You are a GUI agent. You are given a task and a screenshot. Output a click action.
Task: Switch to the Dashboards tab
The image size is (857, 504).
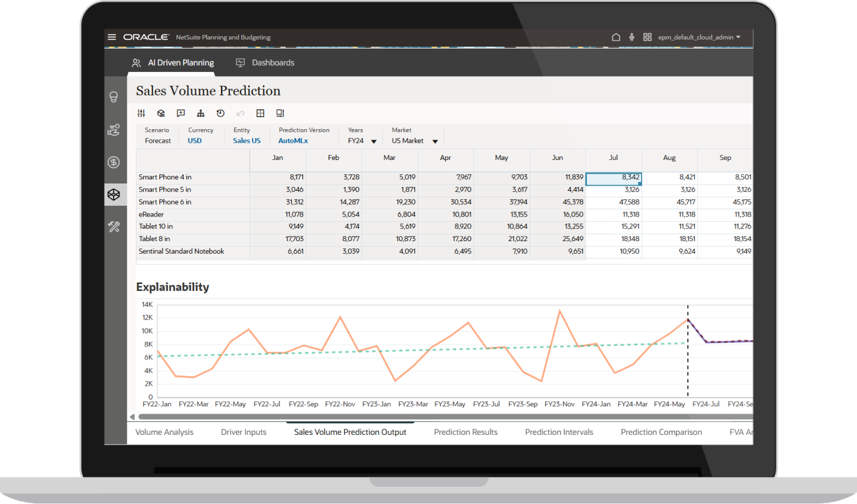265,63
